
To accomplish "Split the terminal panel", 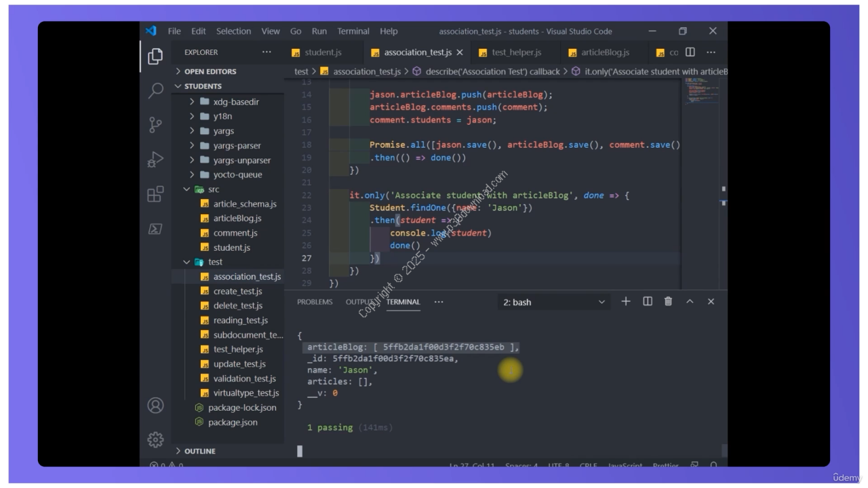I will pos(648,302).
